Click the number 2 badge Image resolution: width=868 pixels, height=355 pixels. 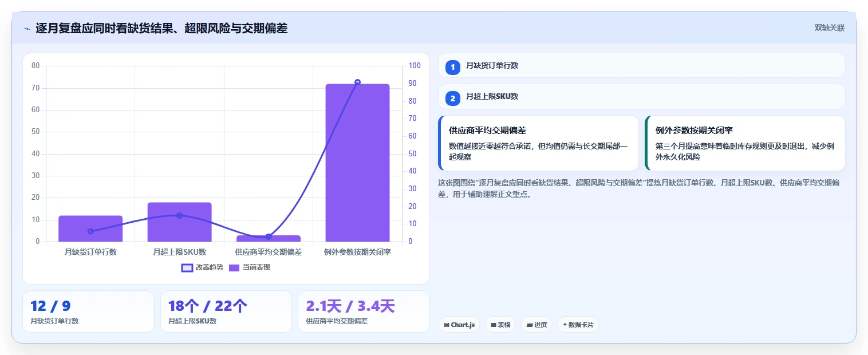pyautogui.click(x=452, y=98)
